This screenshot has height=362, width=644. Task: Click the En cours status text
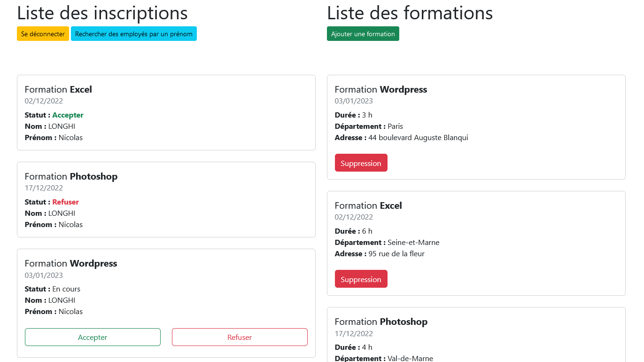[x=66, y=289]
